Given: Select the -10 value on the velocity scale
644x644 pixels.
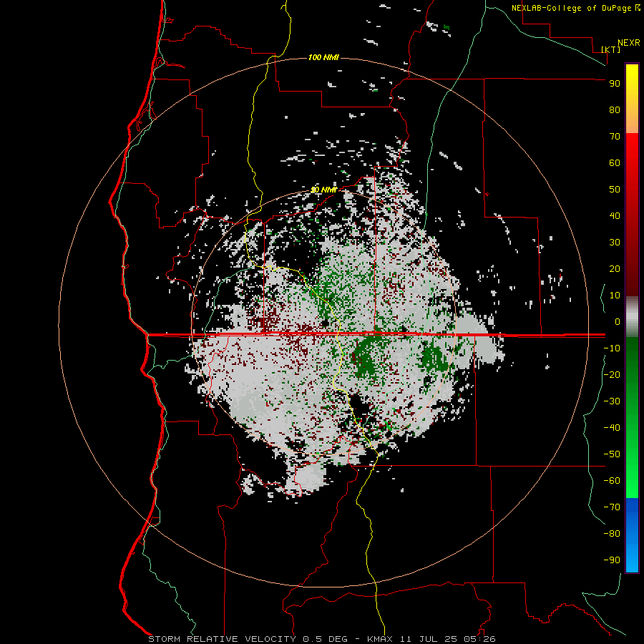Looking at the screenshot, I should click(612, 348).
